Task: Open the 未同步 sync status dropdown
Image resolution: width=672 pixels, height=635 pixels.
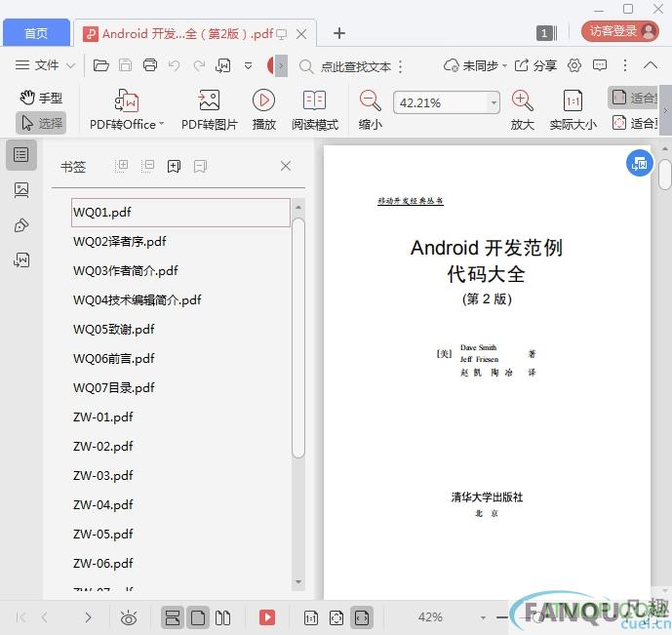Action: pyautogui.click(x=475, y=65)
